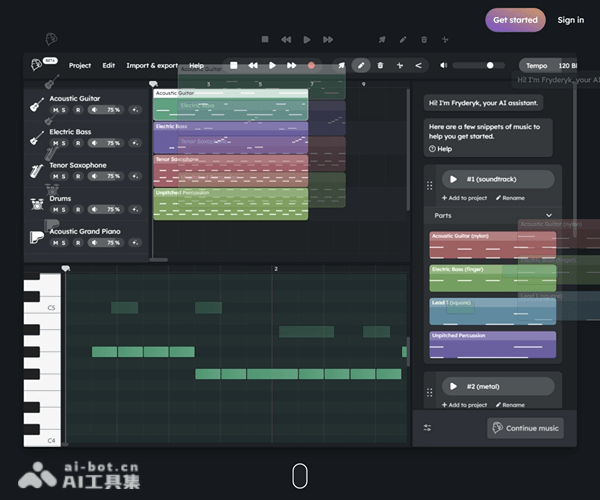Arm recording on the Drums track
The image size is (600, 500).
tap(77, 209)
